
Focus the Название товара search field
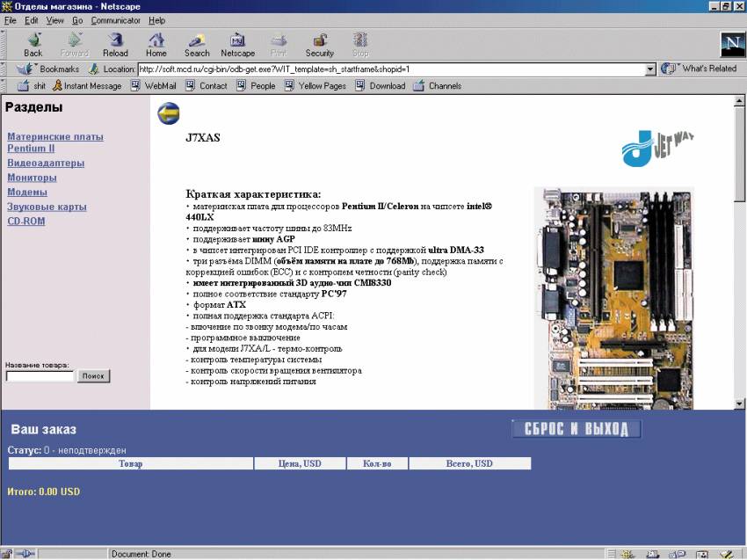[40, 376]
